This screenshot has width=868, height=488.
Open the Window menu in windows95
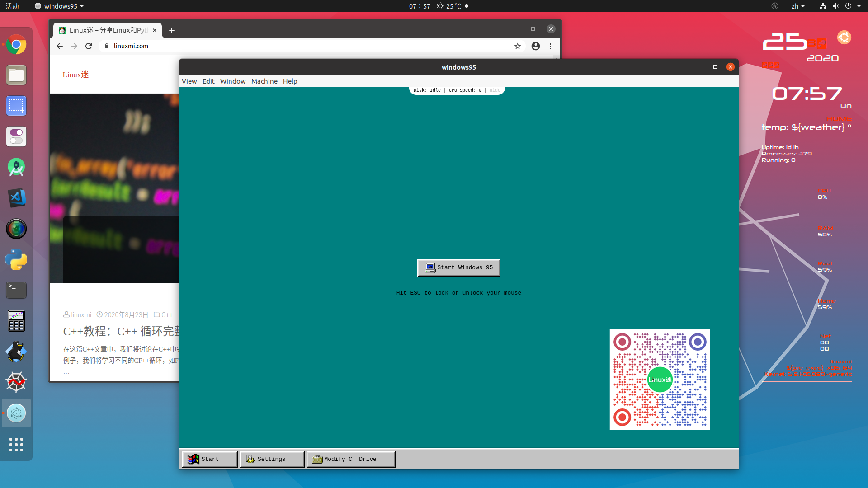[x=233, y=81]
